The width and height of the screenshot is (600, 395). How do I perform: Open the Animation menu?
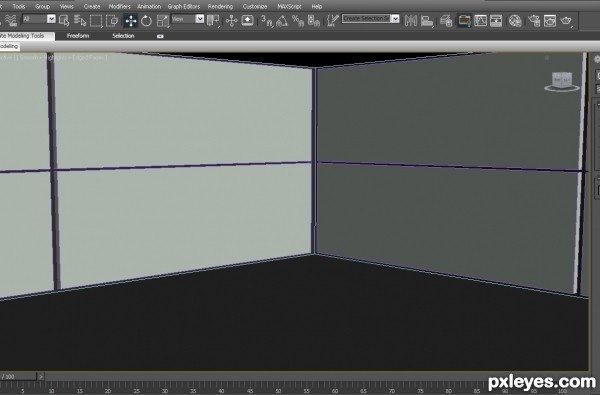click(149, 7)
